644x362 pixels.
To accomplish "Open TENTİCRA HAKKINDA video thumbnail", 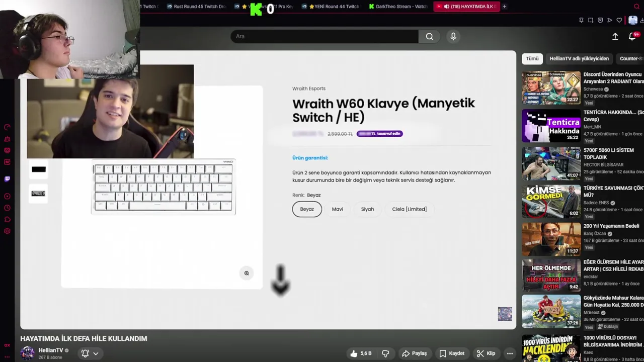I will click(x=551, y=126).
